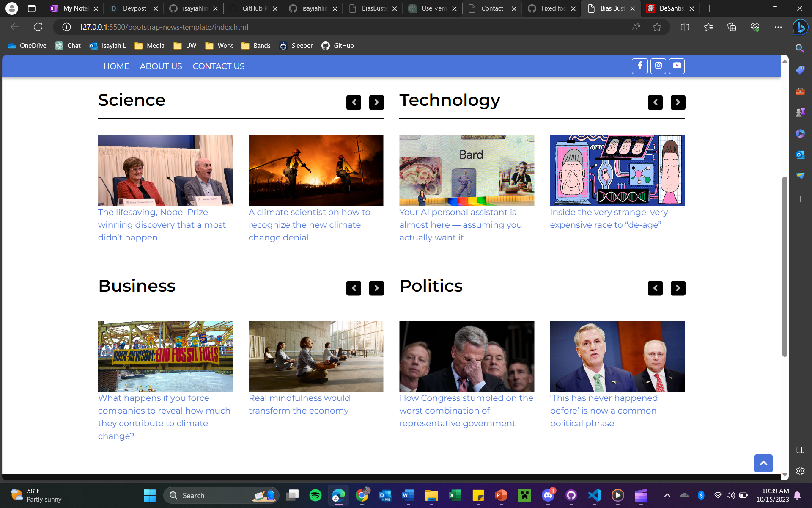
Task: Open the Facebook icon in the navbar
Action: (x=639, y=66)
